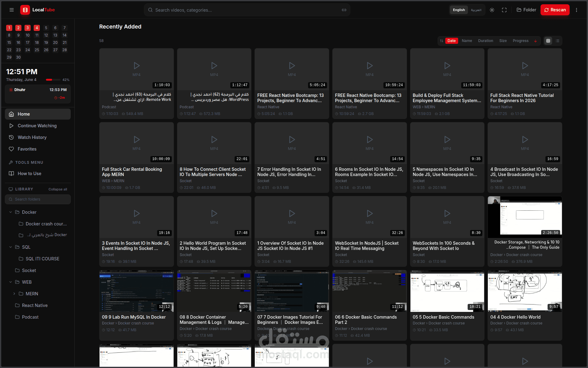The height and width of the screenshot is (368, 588).
Task: Click Collapse all in Library section
Action: pos(58,189)
